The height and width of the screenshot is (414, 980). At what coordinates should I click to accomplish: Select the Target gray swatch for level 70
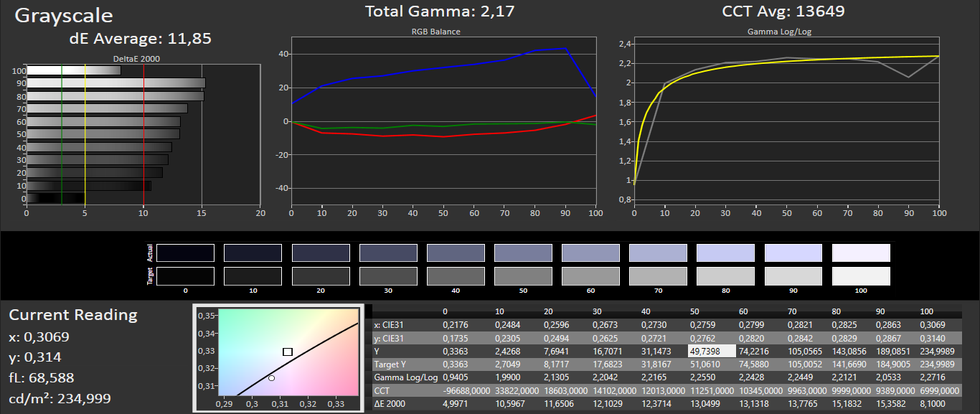coord(659,276)
